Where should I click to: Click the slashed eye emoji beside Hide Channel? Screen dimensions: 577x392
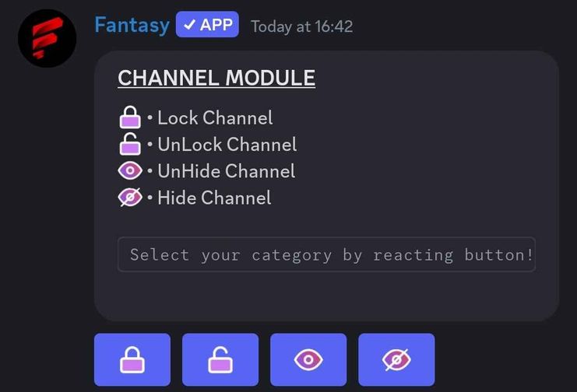[130, 197]
